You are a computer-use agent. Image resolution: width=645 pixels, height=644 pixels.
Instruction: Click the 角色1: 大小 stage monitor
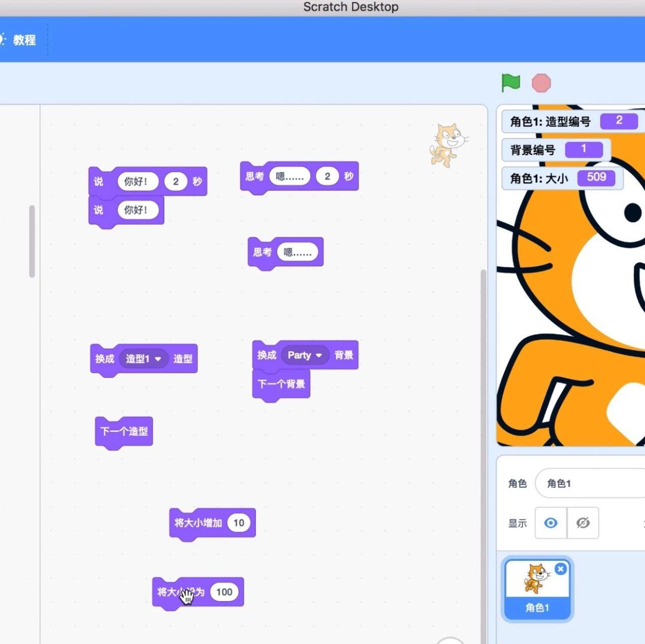(x=562, y=178)
